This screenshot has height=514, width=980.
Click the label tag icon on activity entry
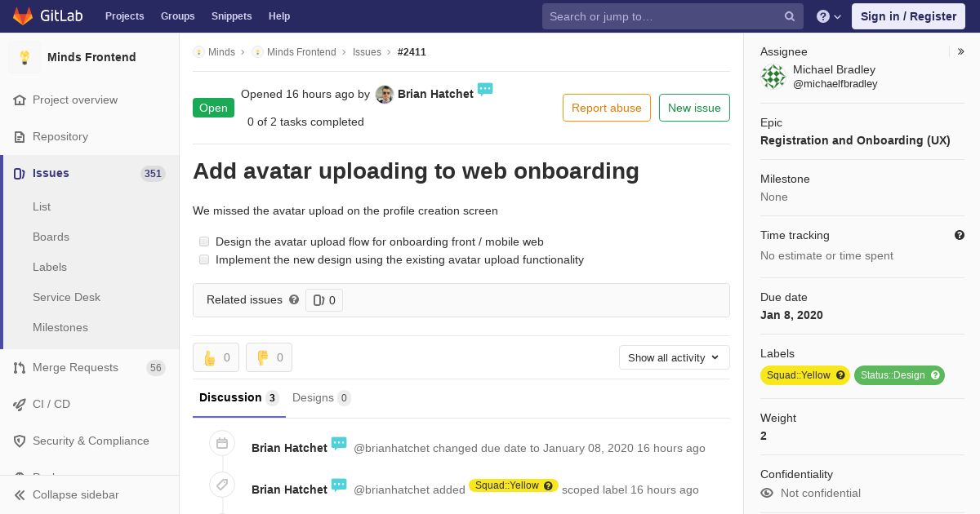click(x=222, y=485)
